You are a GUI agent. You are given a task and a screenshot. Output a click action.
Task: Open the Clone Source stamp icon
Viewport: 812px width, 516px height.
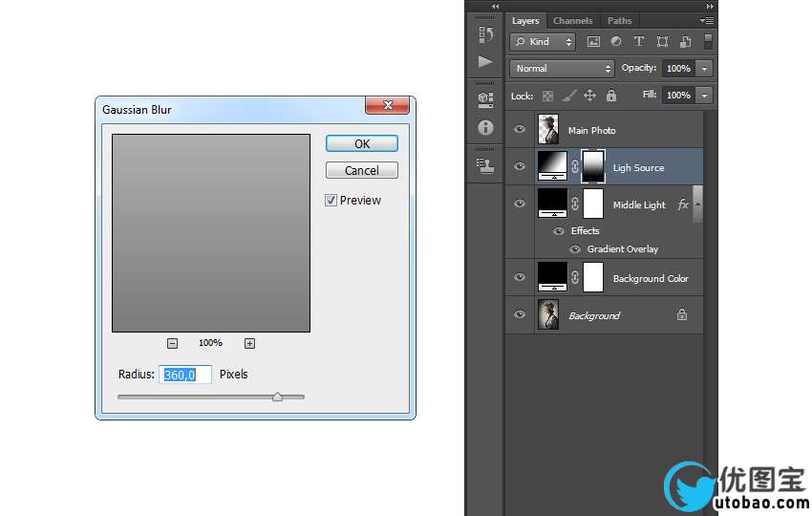coord(485,165)
